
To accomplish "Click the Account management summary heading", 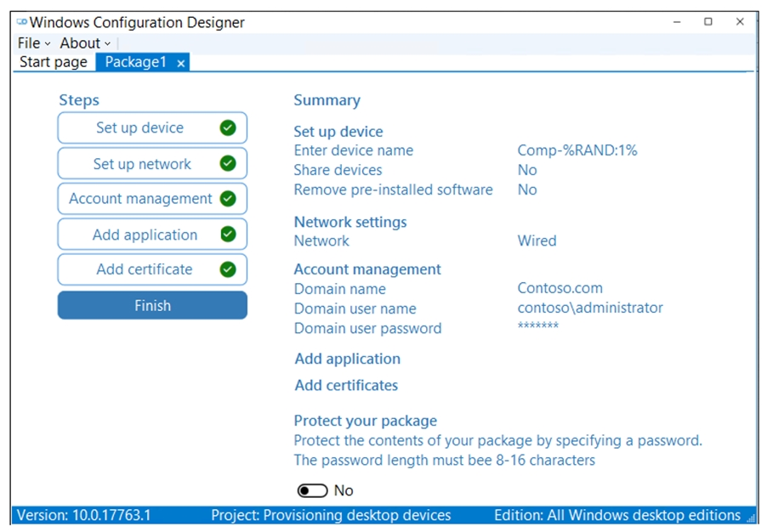I will pyautogui.click(x=367, y=269).
